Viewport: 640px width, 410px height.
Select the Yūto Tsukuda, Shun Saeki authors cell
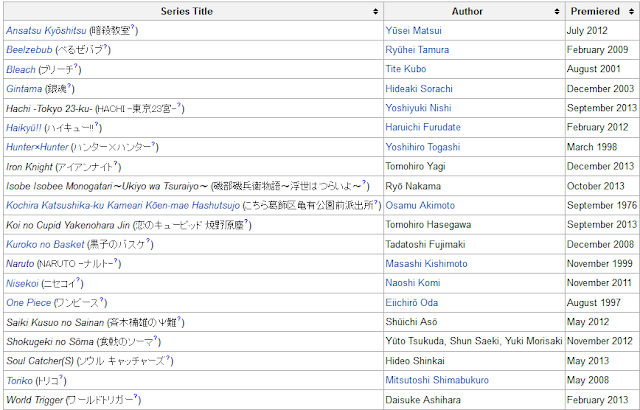click(474, 341)
